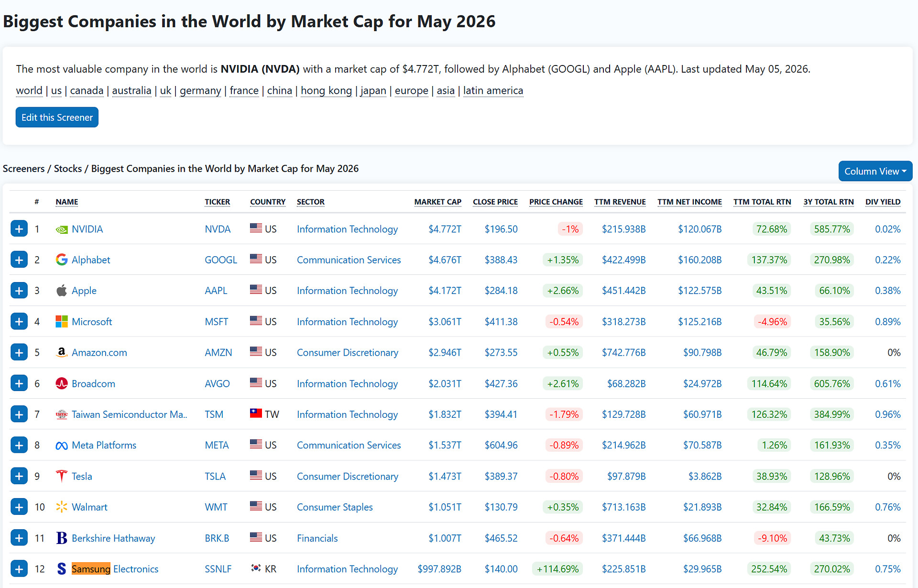Go to Stocks in the breadcrumb

68,169
